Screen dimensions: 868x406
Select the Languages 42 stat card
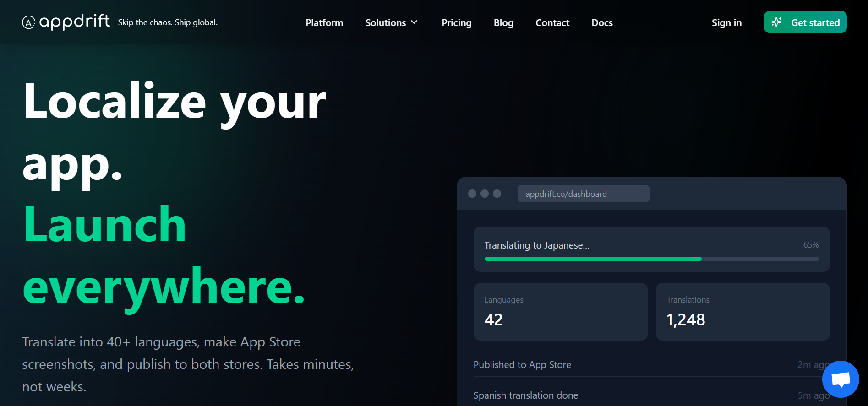click(561, 312)
